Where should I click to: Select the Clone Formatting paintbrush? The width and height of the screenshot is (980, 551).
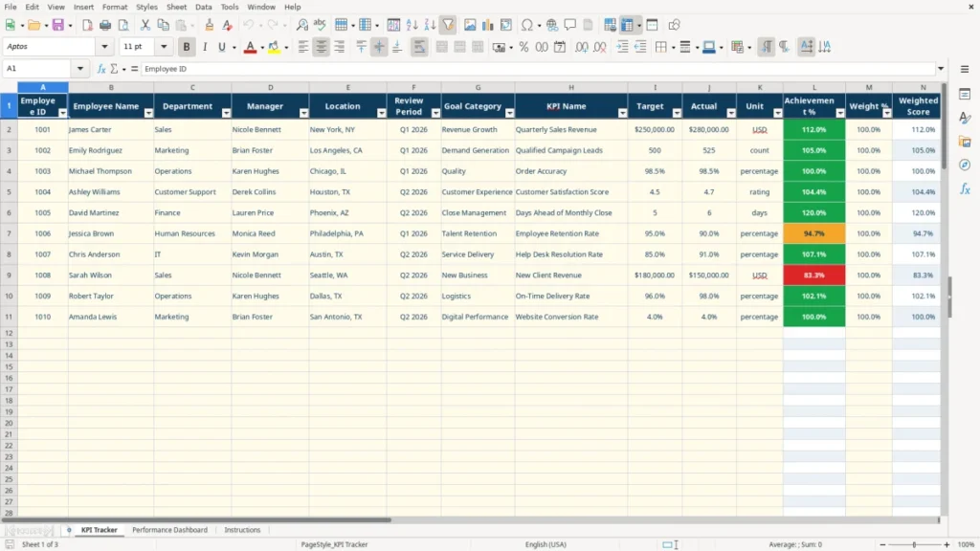[210, 25]
